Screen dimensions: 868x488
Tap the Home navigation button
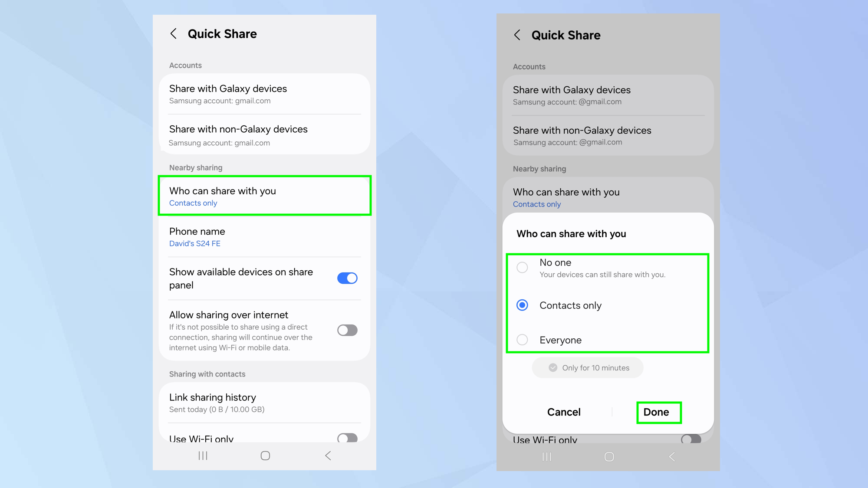pyautogui.click(x=265, y=455)
